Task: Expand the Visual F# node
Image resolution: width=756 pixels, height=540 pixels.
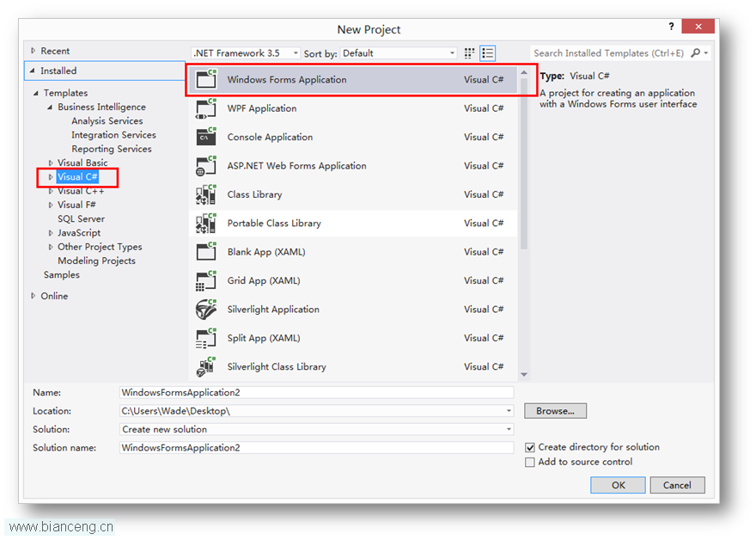Action: click(51, 205)
